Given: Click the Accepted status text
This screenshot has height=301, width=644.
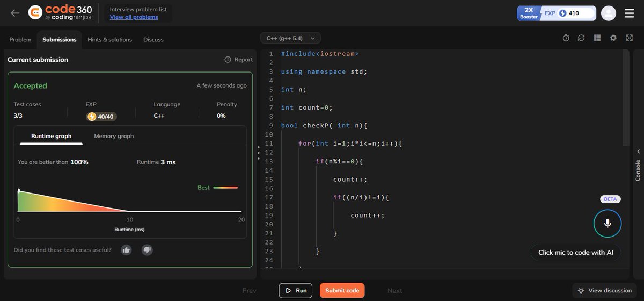Looking at the screenshot, I should click(x=31, y=85).
